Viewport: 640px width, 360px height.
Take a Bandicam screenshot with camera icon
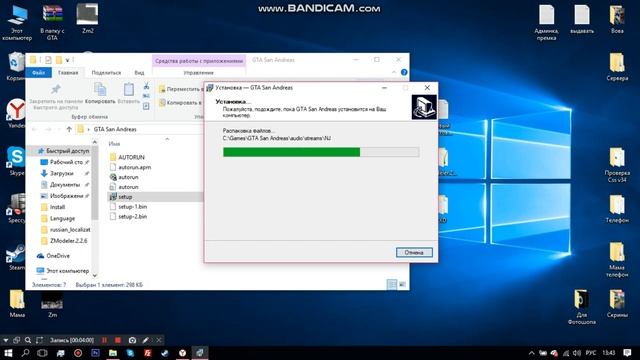(132, 340)
